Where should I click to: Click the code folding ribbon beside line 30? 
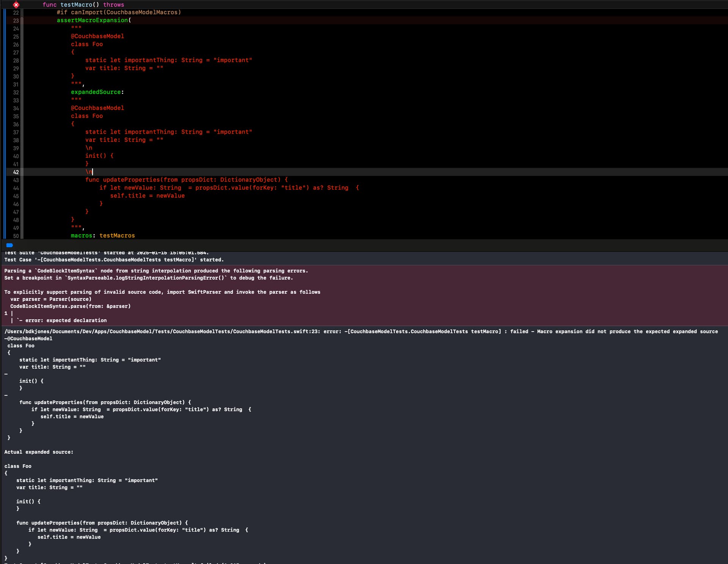(x=22, y=76)
